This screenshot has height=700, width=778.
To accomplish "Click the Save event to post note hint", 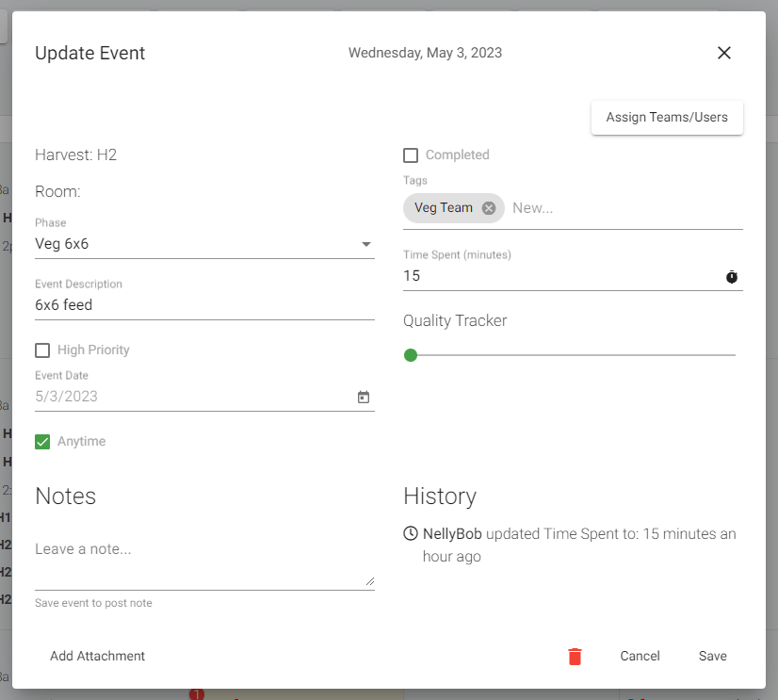I will click(93, 603).
